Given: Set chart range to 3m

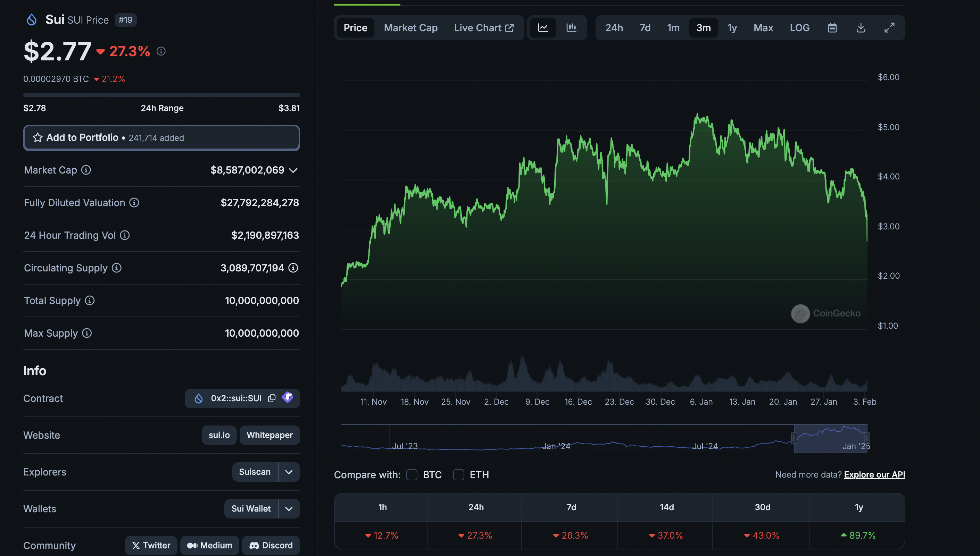Looking at the screenshot, I should click(x=703, y=27).
